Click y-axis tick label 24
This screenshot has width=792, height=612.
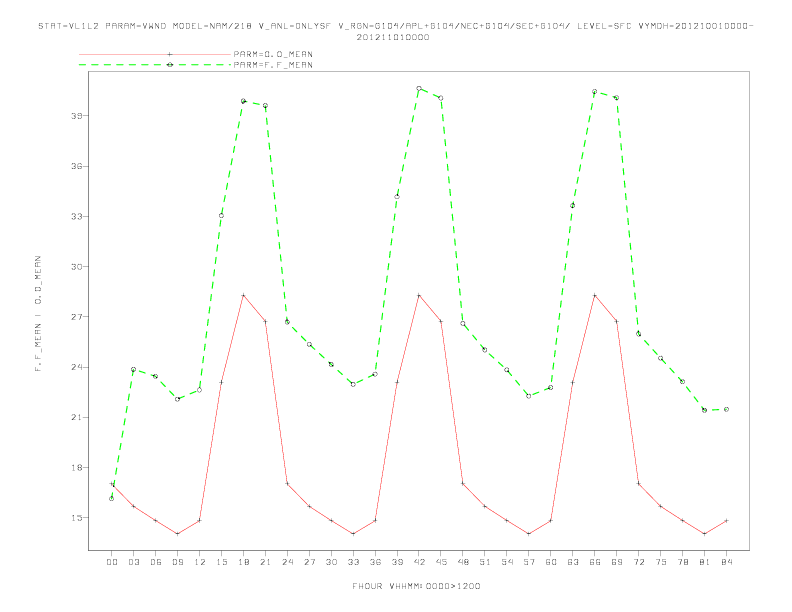(77, 367)
